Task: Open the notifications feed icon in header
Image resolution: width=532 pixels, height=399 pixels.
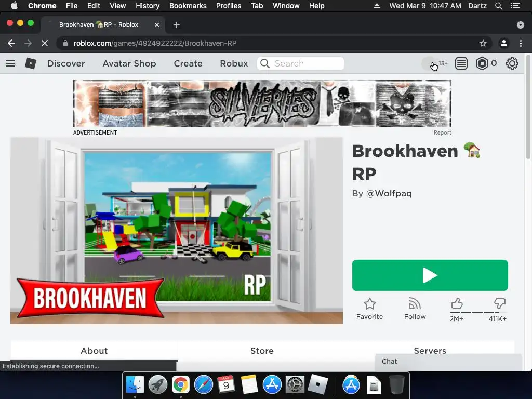Action: coord(461,63)
